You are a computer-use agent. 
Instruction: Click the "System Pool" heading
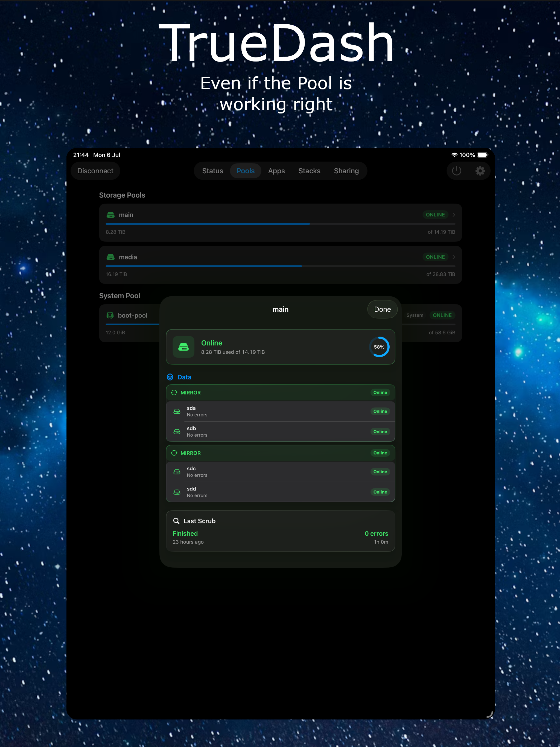tap(119, 296)
